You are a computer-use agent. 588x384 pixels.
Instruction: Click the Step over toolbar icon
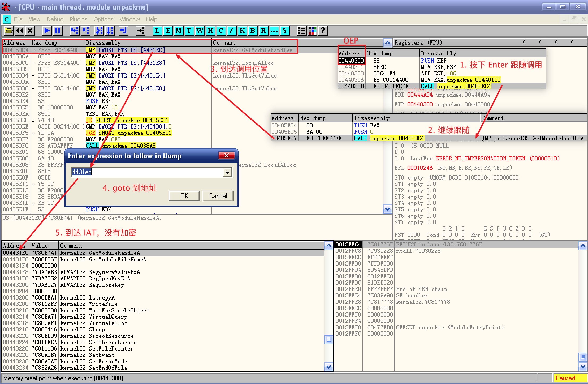[85, 31]
